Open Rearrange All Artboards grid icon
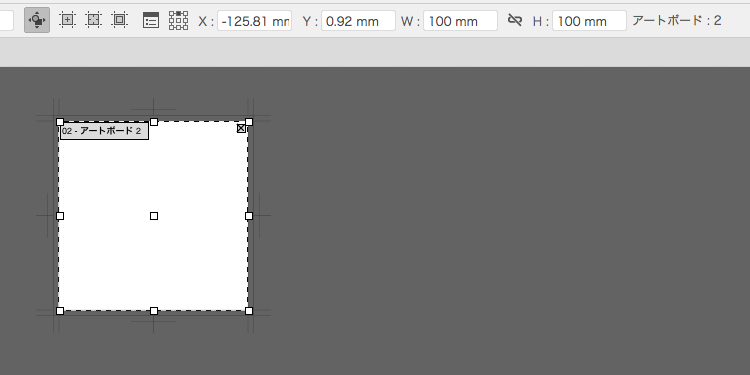 click(178, 21)
